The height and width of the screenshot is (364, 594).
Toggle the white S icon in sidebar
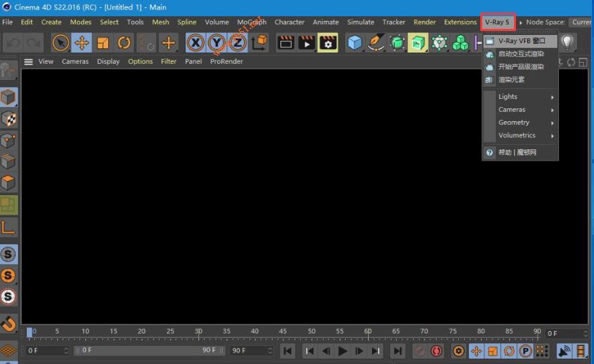click(x=8, y=297)
